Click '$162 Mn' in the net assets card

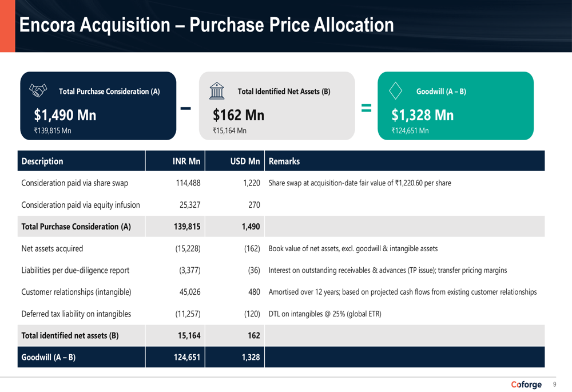click(239, 115)
